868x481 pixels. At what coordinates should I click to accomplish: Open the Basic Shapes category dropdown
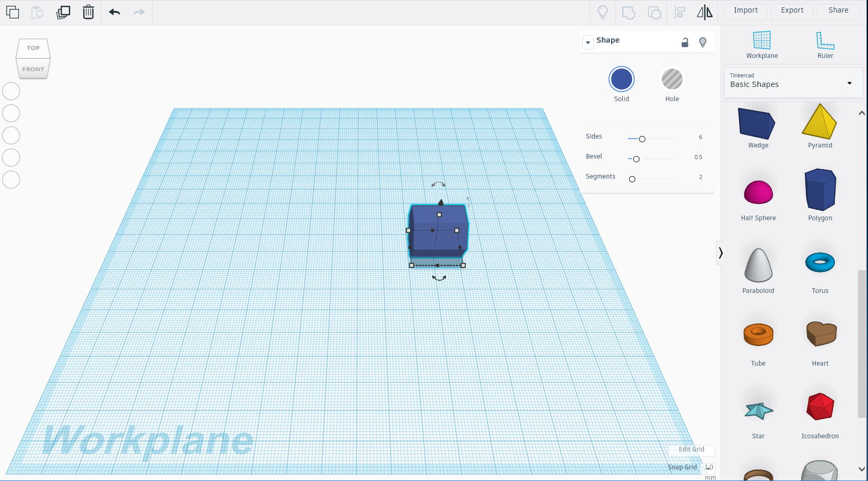(793, 83)
